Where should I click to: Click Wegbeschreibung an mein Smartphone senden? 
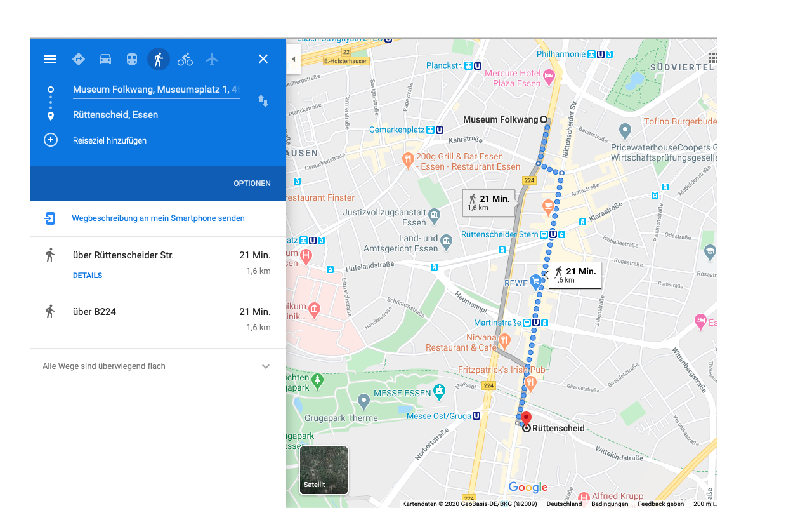coord(158,218)
